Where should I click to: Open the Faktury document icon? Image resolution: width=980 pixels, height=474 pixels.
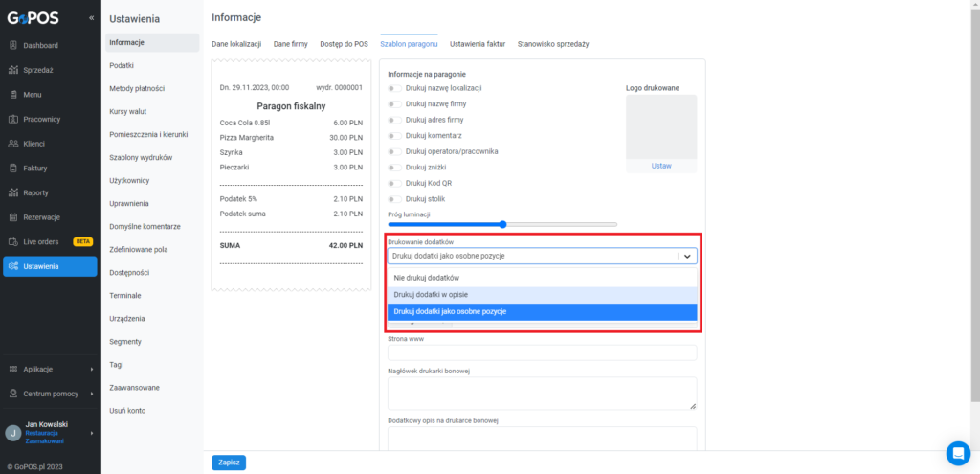(x=13, y=169)
